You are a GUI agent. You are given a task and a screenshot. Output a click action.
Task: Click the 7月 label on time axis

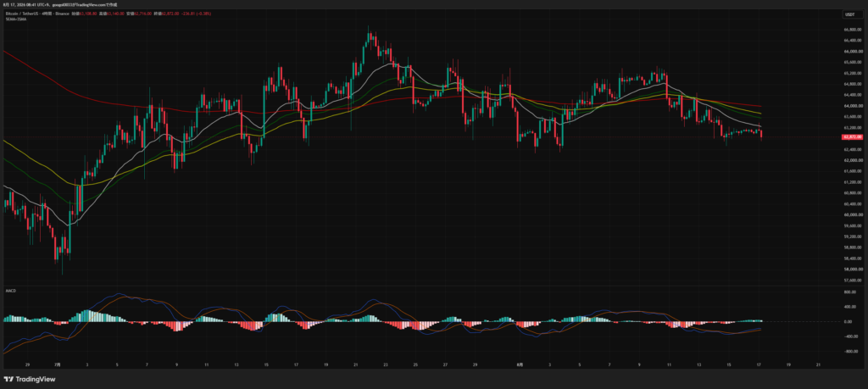coord(57,365)
